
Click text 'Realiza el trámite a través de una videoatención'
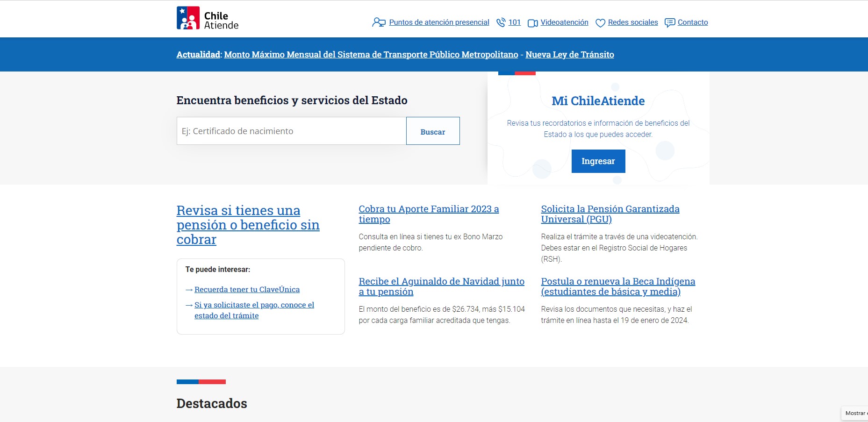(618, 237)
